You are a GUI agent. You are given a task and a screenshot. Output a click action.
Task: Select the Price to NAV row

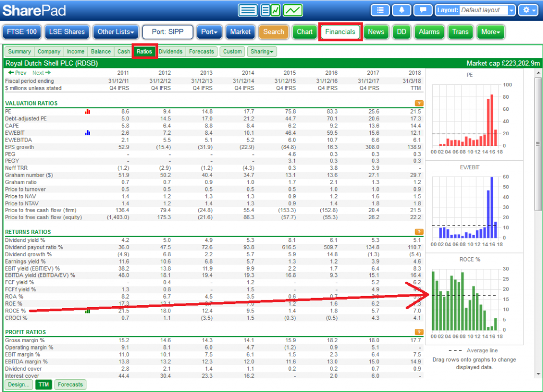20,196
